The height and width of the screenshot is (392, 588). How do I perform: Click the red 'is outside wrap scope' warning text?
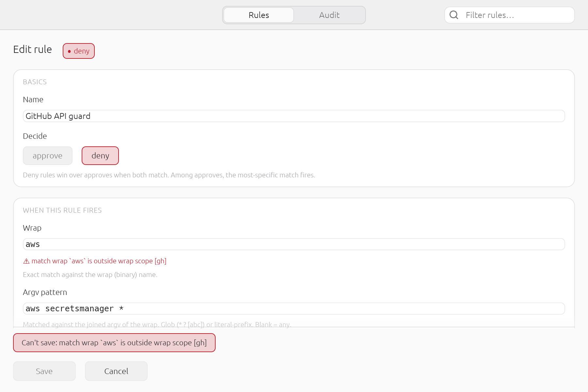(99, 261)
